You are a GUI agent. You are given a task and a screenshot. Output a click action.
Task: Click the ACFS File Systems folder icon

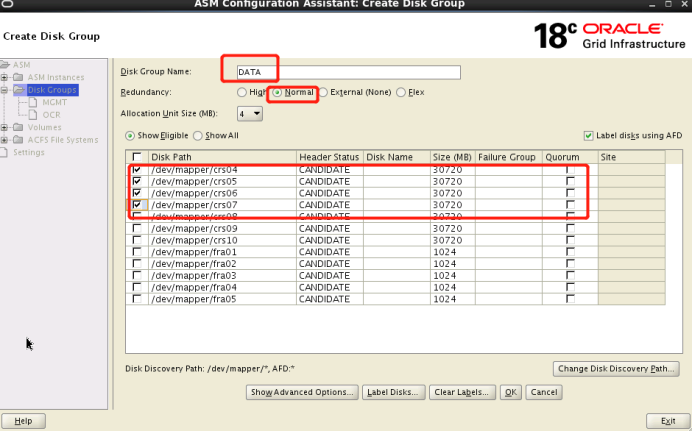click(x=18, y=140)
